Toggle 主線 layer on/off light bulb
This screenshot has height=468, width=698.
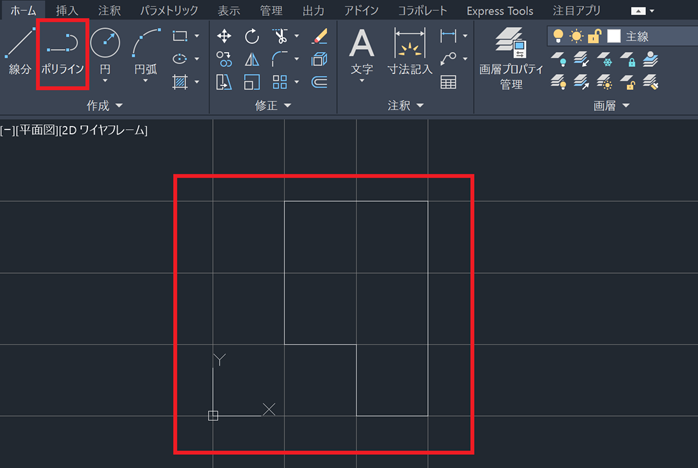(558, 36)
